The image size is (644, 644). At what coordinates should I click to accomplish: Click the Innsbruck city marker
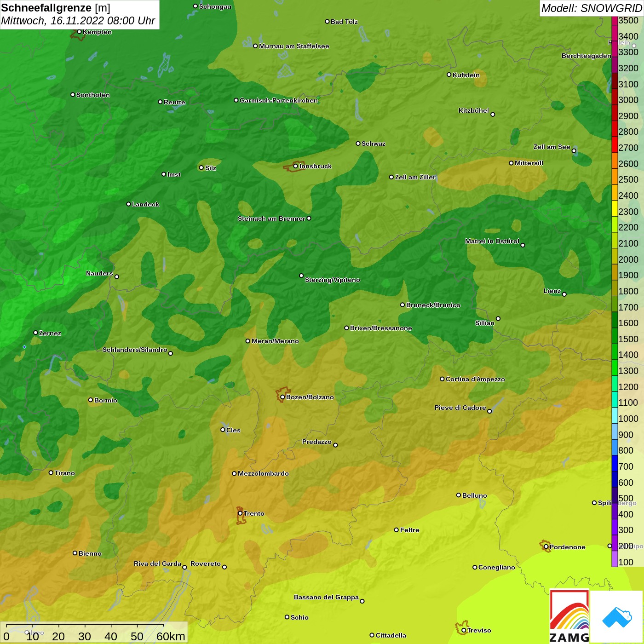point(296,166)
